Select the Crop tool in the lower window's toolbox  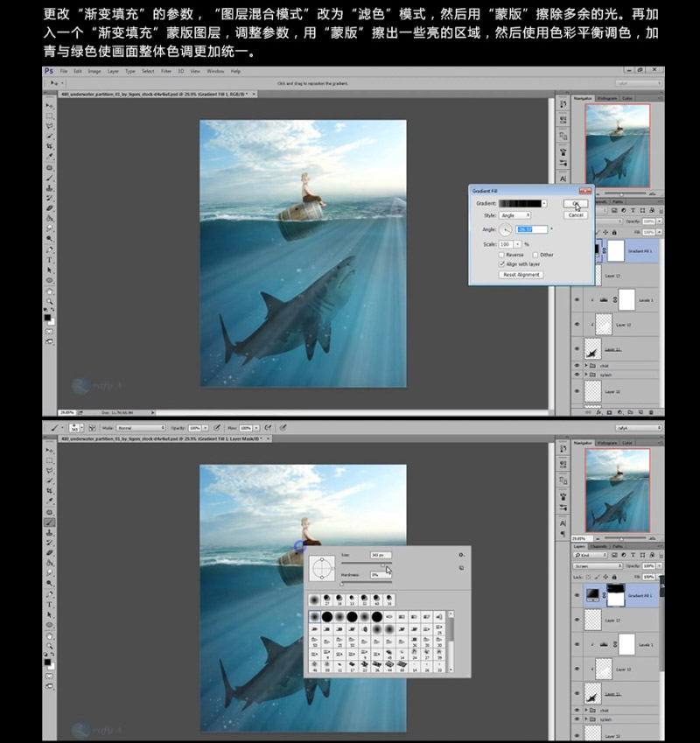pos(50,491)
